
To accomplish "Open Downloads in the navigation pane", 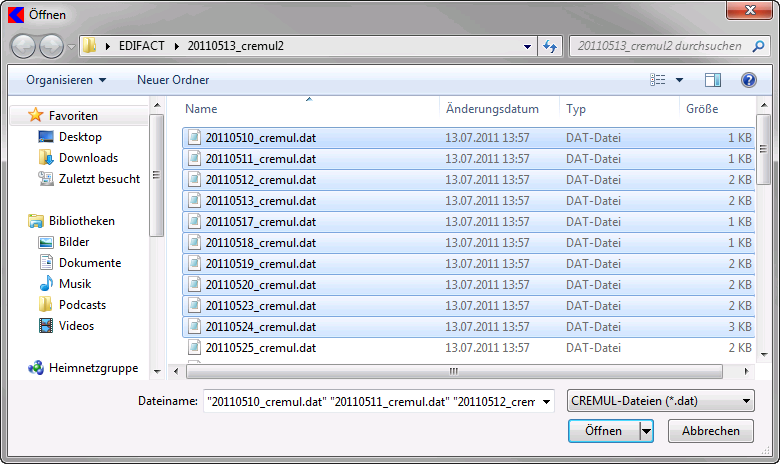I will pyautogui.click(x=89, y=158).
